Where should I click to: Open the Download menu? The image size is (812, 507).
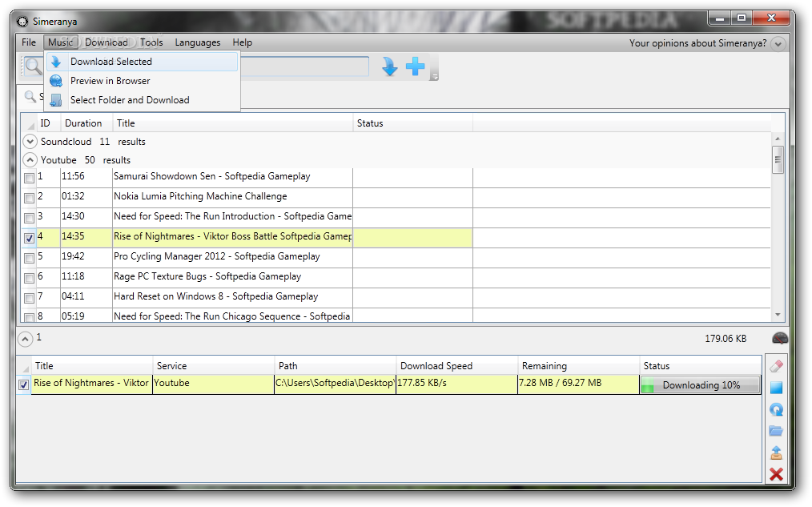click(107, 42)
